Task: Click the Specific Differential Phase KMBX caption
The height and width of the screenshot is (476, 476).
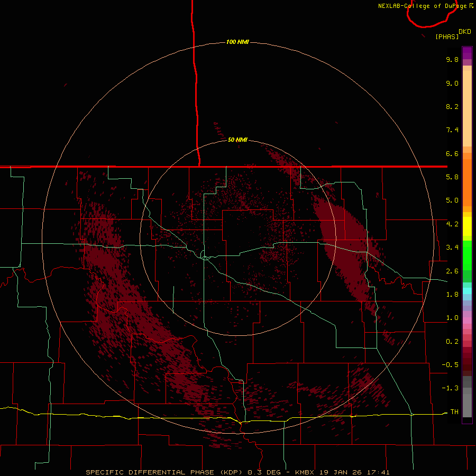Action: pyautogui.click(x=237, y=472)
